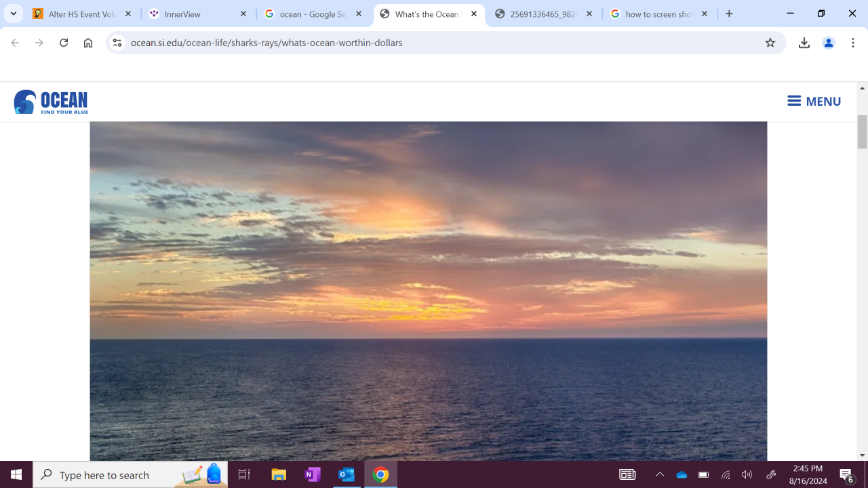Click the Ocean Find Your Blue logo

pyautogui.click(x=51, y=102)
